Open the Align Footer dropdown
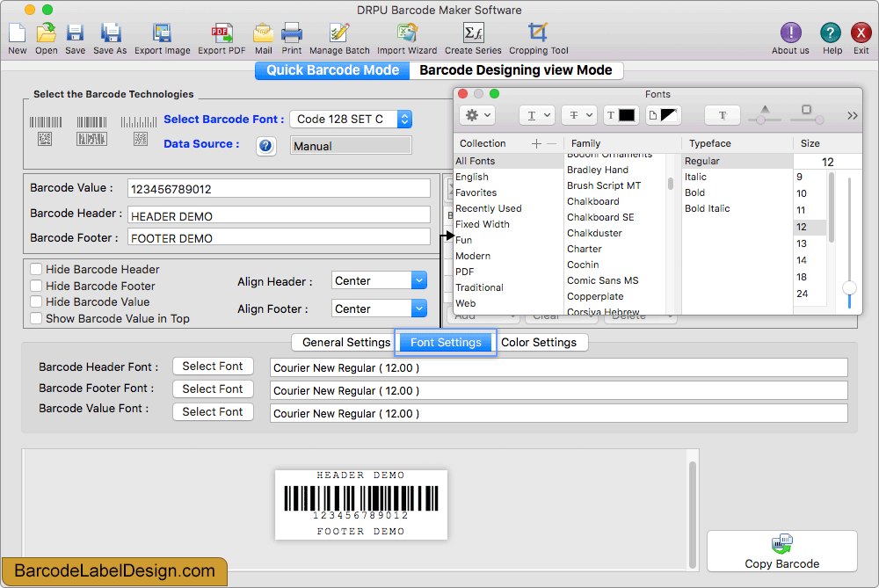 click(x=379, y=309)
